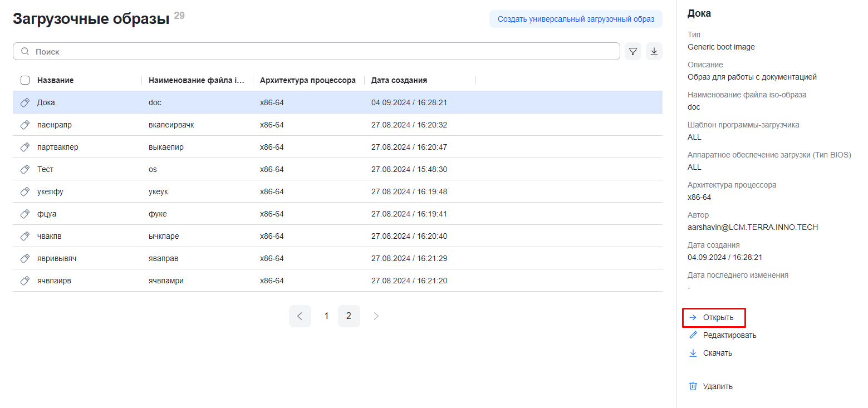Go to previous page with left chevron

click(x=300, y=316)
